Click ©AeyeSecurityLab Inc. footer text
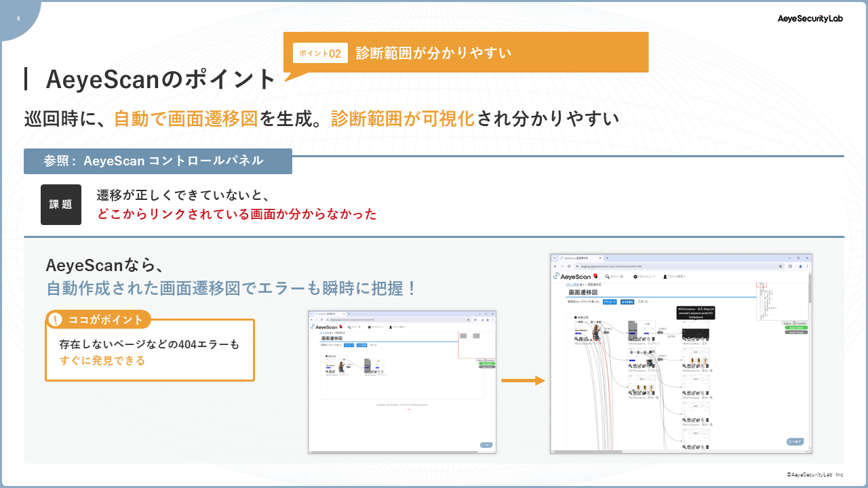The width and height of the screenshot is (868, 488). tap(815, 475)
